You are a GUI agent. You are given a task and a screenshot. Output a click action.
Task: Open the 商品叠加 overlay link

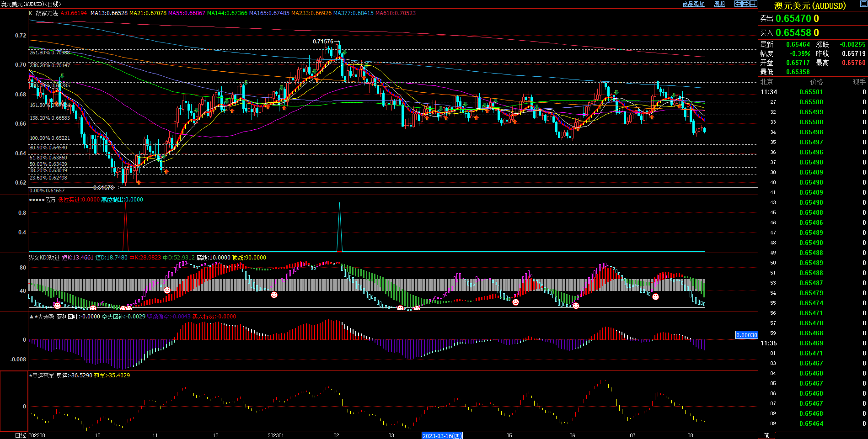(x=693, y=4)
